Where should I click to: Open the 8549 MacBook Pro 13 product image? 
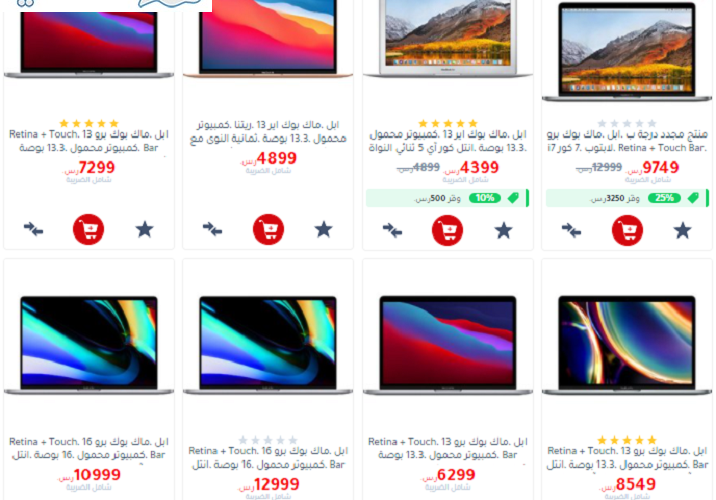coord(627,345)
